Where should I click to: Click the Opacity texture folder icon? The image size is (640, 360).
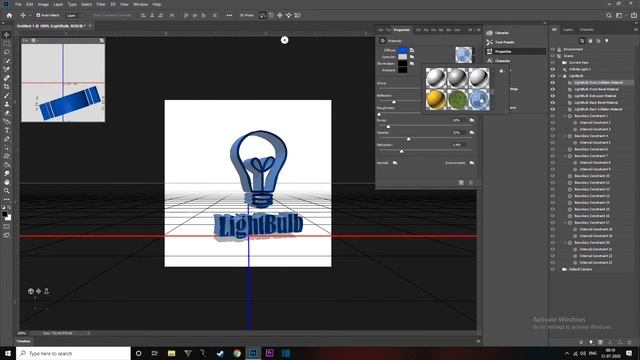click(472, 133)
